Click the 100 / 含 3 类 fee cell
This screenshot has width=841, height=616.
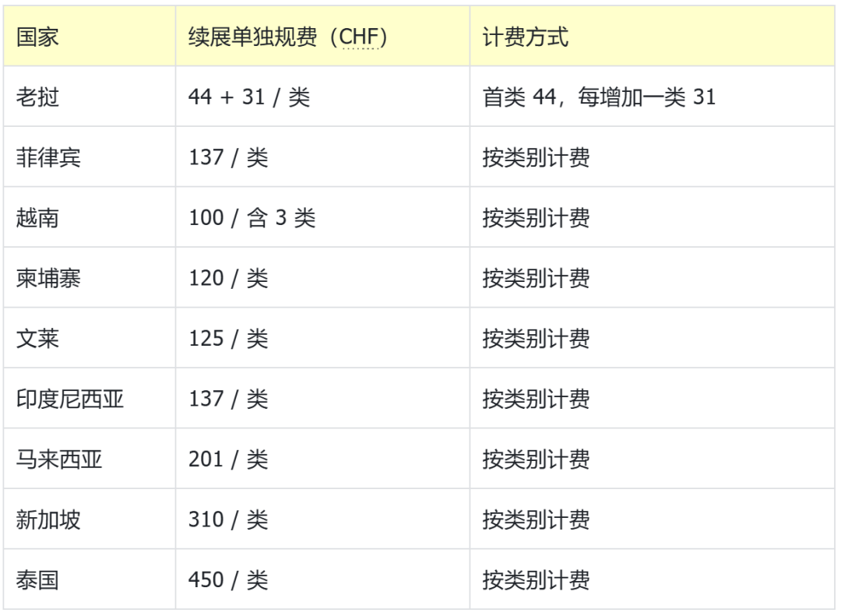pos(323,217)
